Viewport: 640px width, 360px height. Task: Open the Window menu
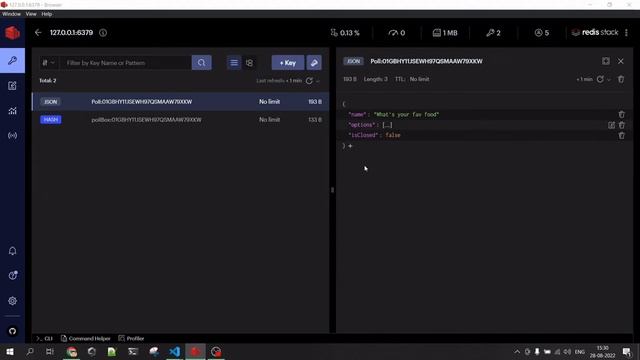pos(11,14)
